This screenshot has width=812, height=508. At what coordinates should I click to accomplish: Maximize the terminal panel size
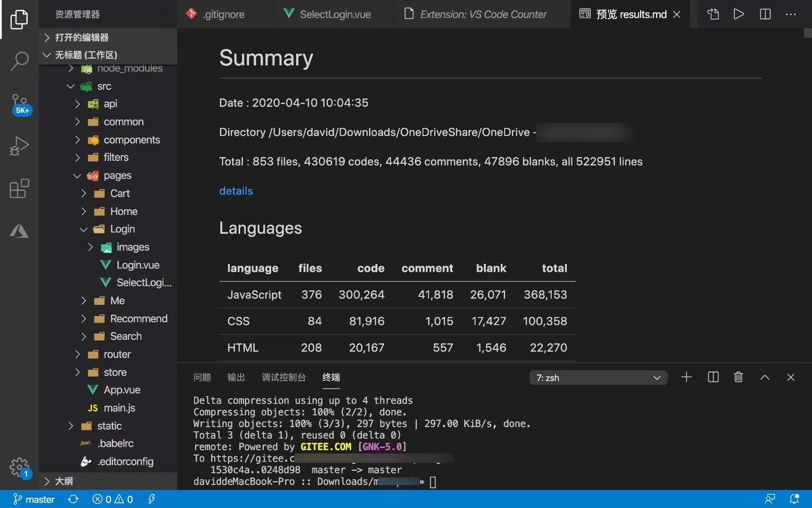765,377
